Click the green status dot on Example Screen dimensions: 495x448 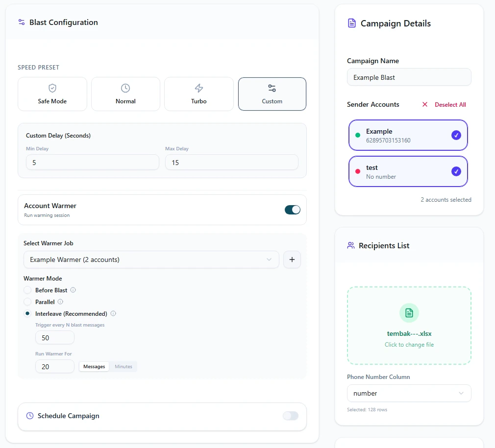(x=358, y=135)
